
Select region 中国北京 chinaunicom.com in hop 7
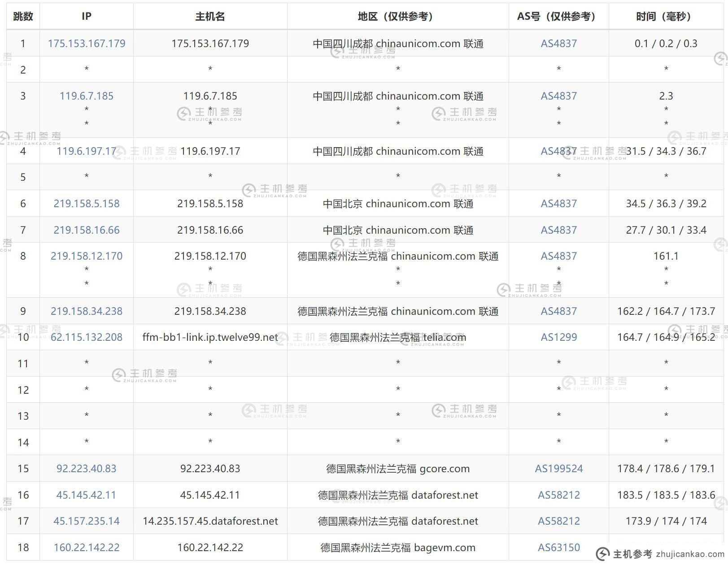coord(398,230)
